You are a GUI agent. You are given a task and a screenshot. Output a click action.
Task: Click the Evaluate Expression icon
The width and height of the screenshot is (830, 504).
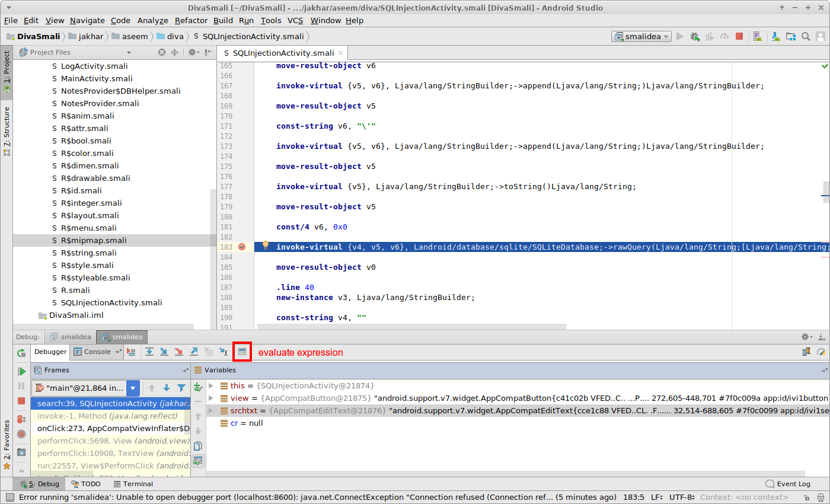click(242, 352)
